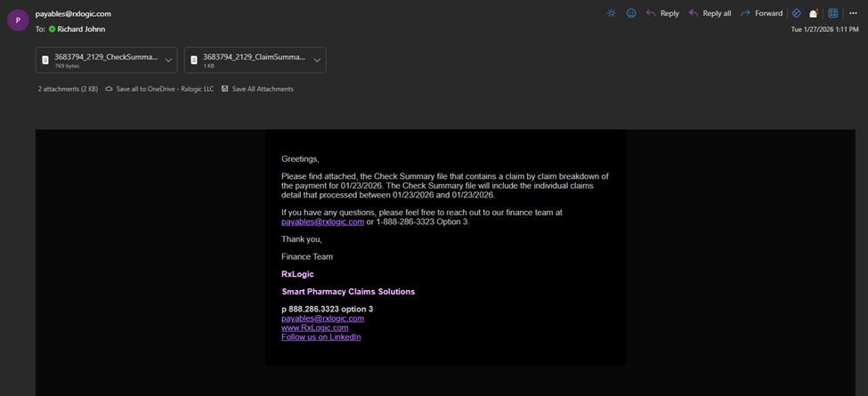The height and width of the screenshot is (396, 868).
Task: Click Save All Attachments
Action: point(257,89)
